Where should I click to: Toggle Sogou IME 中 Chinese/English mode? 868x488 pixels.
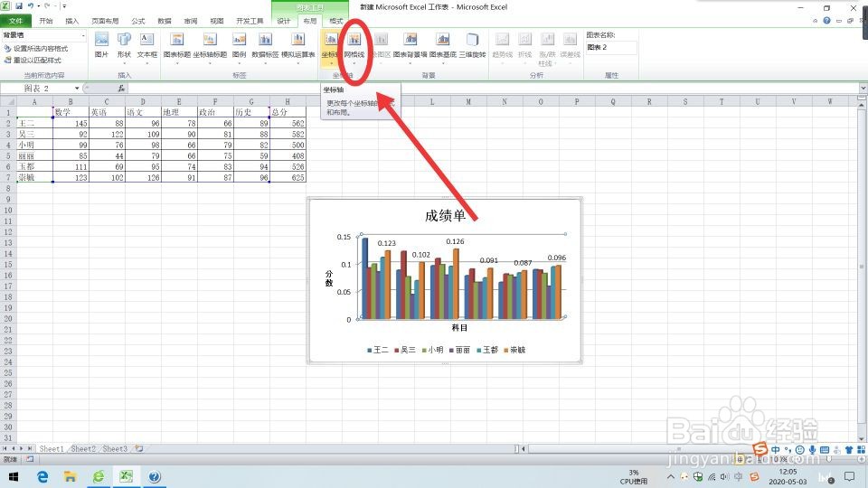click(776, 450)
